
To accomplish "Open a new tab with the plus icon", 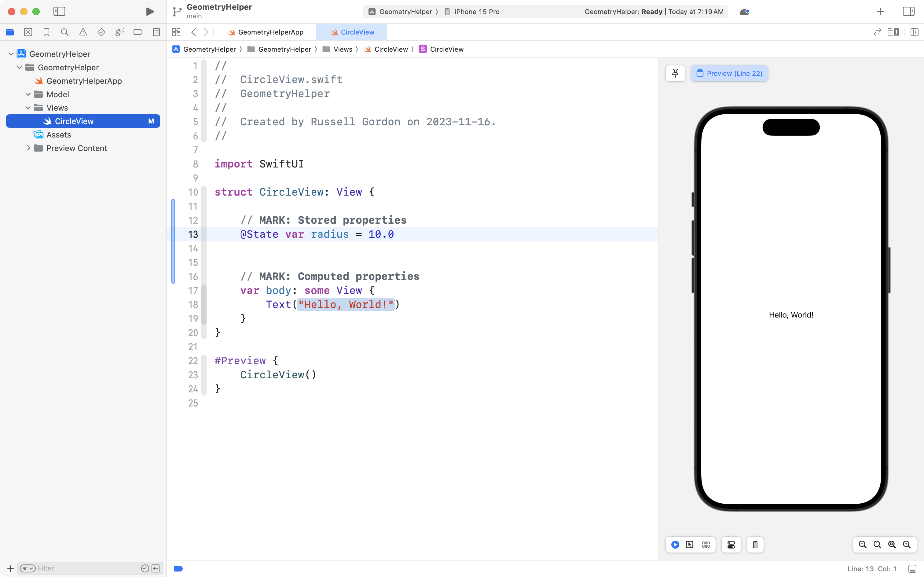I will pyautogui.click(x=880, y=11).
